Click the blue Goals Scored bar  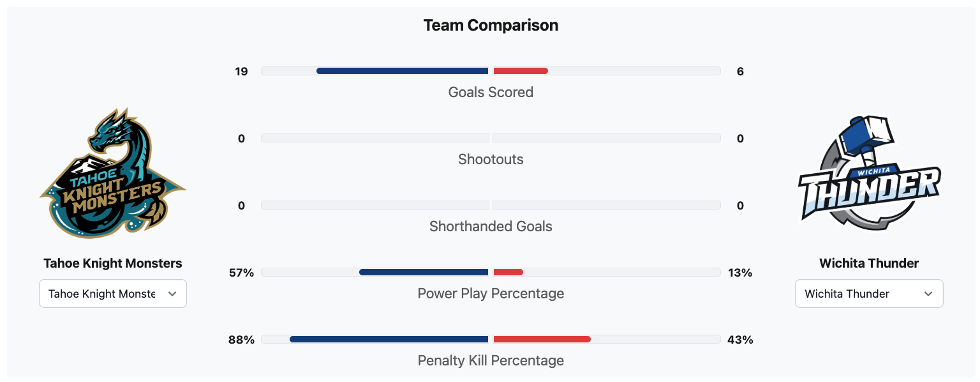coord(402,71)
